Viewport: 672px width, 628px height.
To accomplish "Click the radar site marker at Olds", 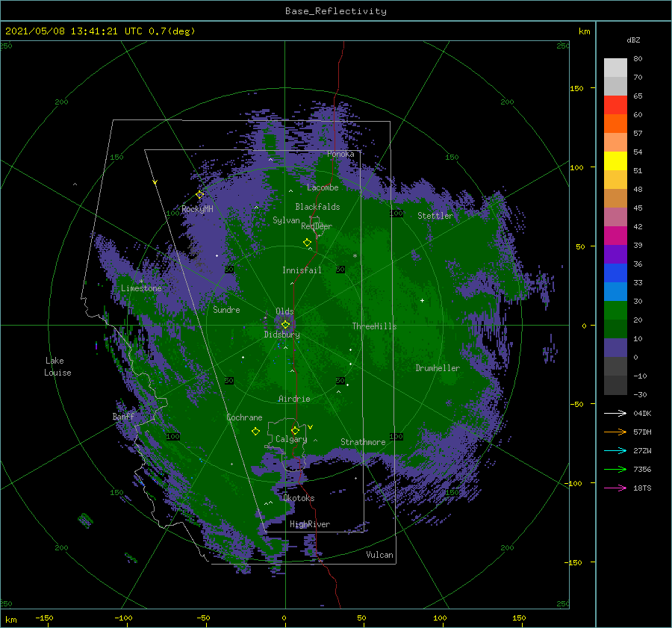I will pos(285,325).
